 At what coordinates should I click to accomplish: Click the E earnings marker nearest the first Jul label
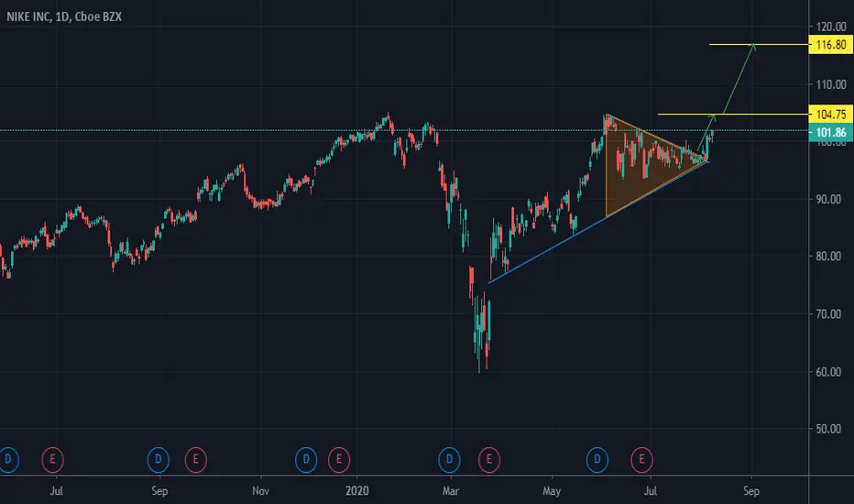coord(53,460)
